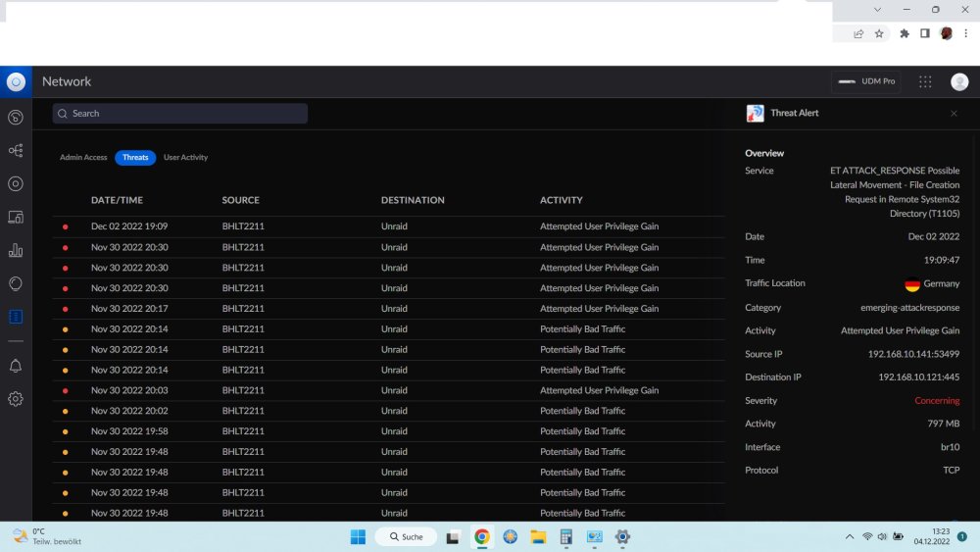This screenshot has height=552, width=980.
Task: Sort by SOURCE column header
Action: tap(241, 200)
